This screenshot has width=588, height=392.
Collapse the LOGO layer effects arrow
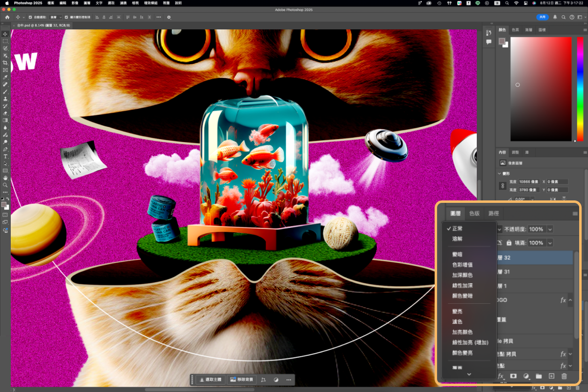click(x=570, y=300)
